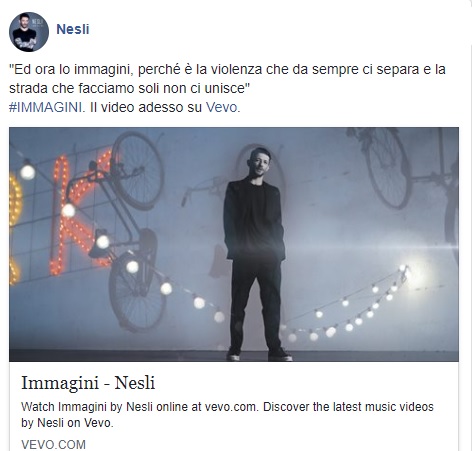This screenshot has height=451, width=474.
Task: Click the post line "strada che facciamo soli"
Action: coord(129,89)
